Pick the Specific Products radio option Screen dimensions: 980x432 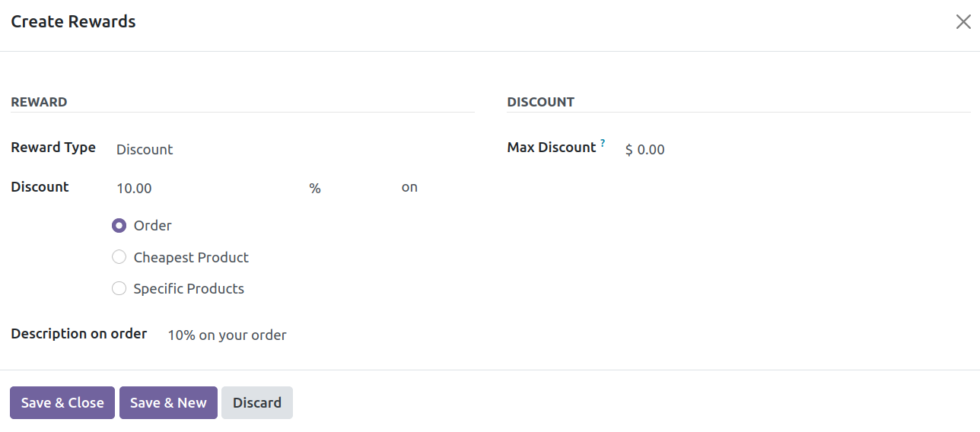coord(119,288)
